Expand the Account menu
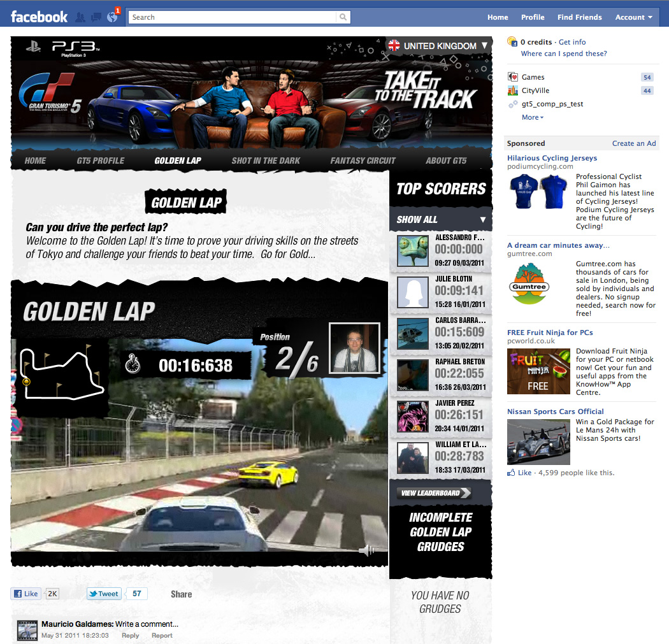The height and width of the screenshot is (644, 669). (633, 17)
